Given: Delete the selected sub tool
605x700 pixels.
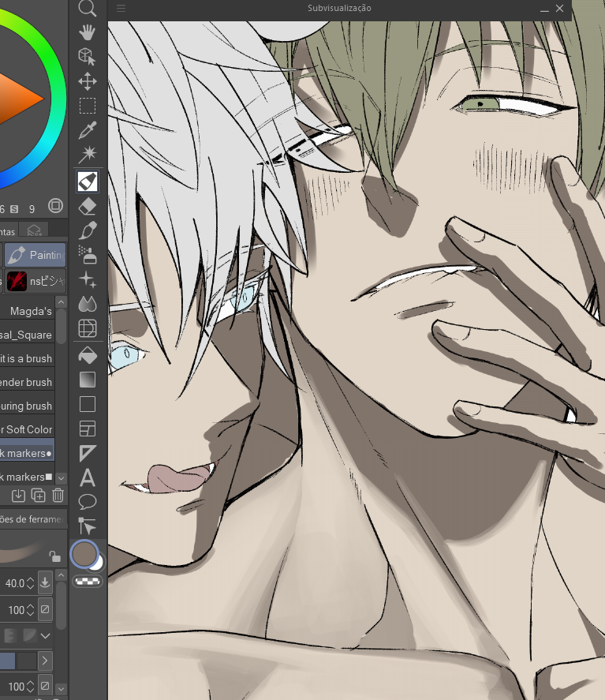Looking at the screenshot, I should 58,495.
